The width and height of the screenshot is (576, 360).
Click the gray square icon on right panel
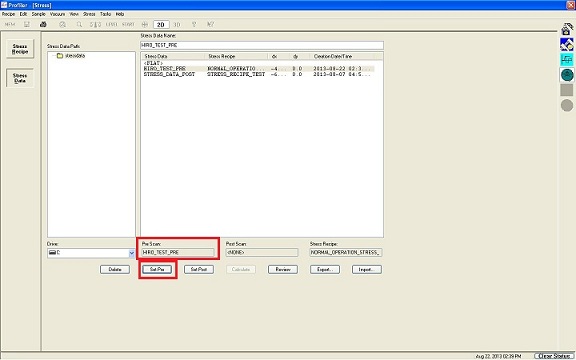[567, 90]
